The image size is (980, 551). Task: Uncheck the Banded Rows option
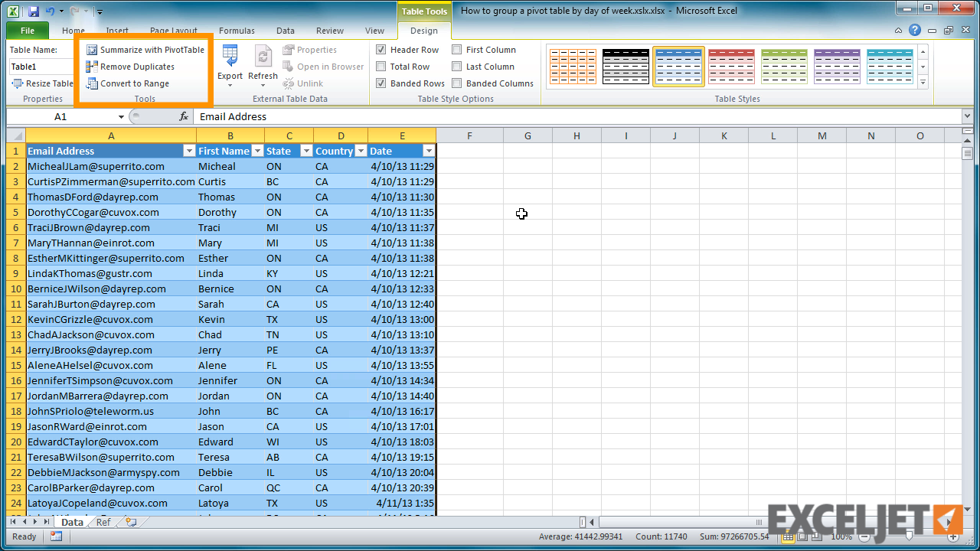[x=380, y=83]
